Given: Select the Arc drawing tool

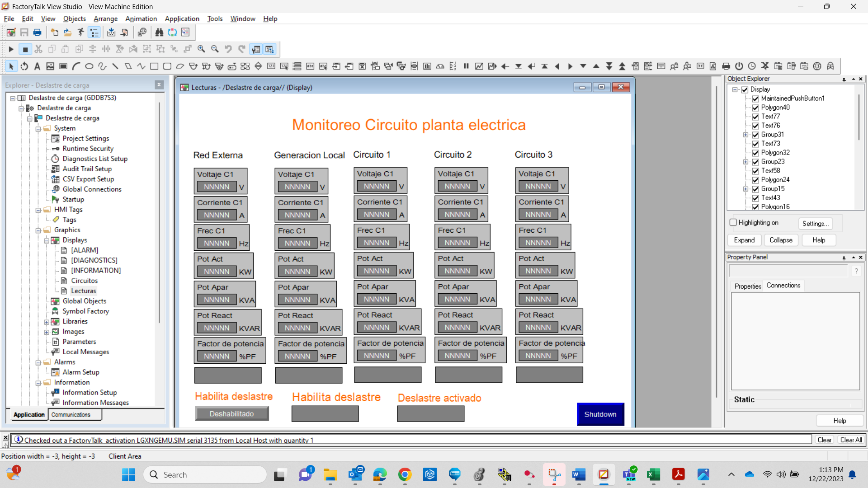Looking at the screenshot, I should pyautogui.click(x=76, y=66).
